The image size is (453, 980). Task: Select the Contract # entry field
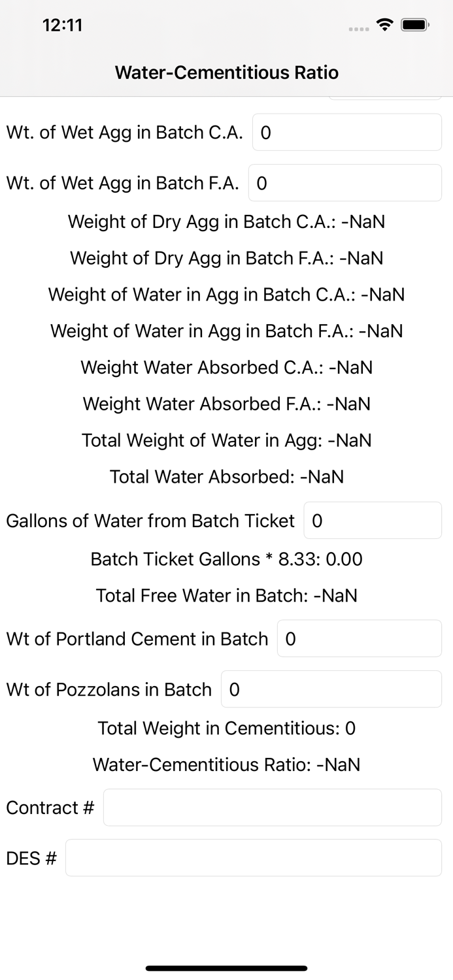(272, 808)
